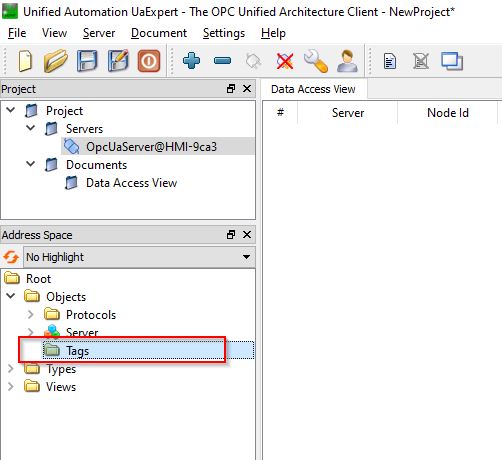This screenshot has height=460, width=502.
Task: Add a server with the blue plus icon
Action: click(x=192, y=61)
